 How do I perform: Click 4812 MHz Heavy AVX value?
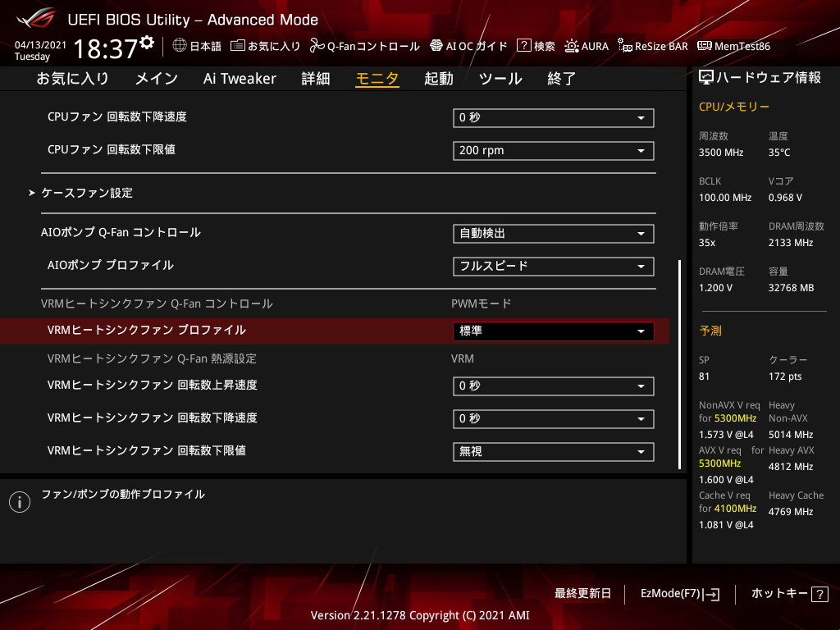(x=790, y=467)
